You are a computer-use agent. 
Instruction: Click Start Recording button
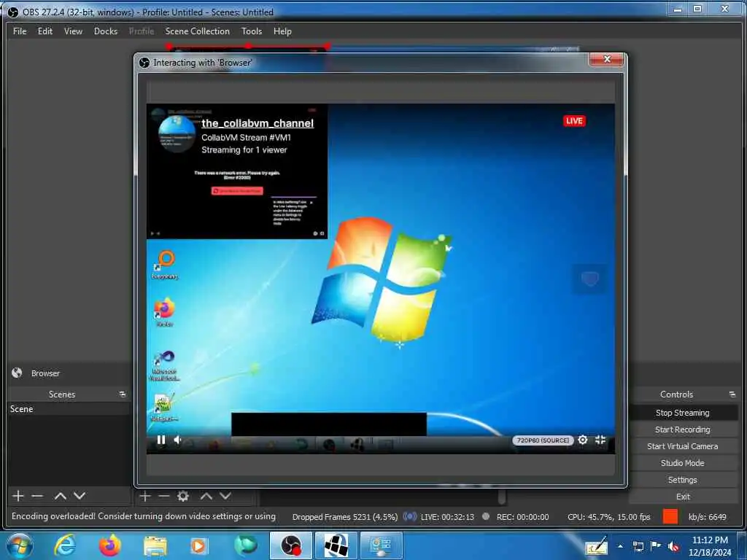(683, 429)
